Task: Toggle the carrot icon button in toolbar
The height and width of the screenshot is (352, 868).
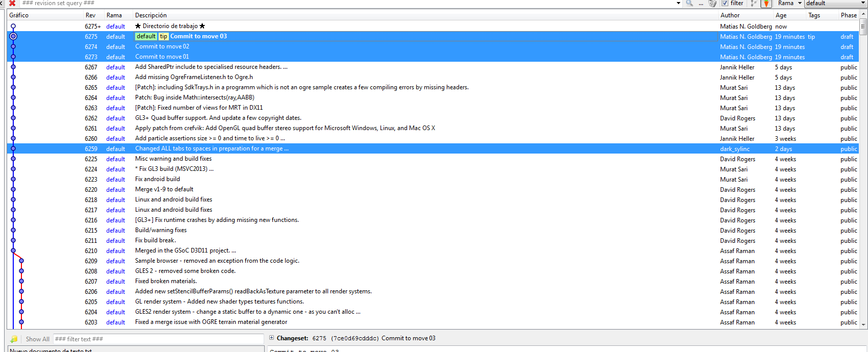Action: (766, 4)
